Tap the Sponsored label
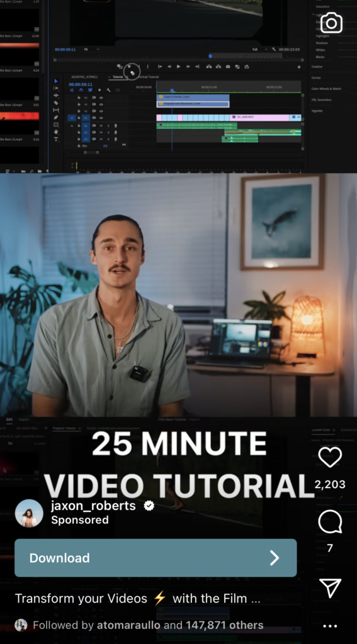The width and height of the screenshot is (357, 644). coord(80,520)
